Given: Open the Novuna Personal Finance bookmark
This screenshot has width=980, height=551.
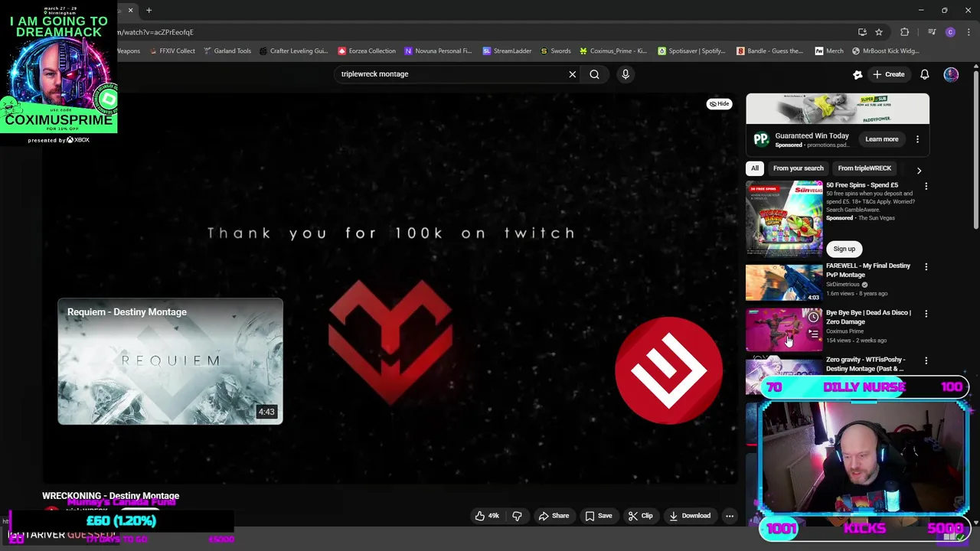Looking at the screenshot, I should tap(438, 51).
